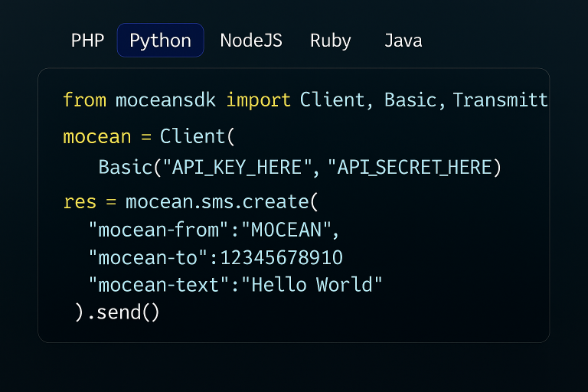The height and width of the screenshot is (392, 588).
Task: Click the "mocean-from":"MOCEAN" line
Action: coord(214,230)
